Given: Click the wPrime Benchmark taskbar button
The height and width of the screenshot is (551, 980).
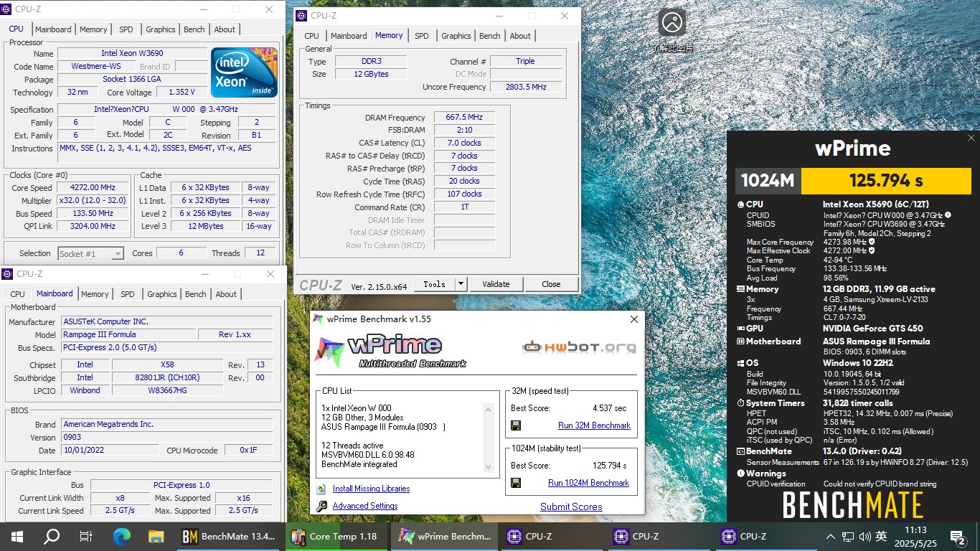Looking at the screenshot, I should pyautogui.click(x=445, y=536).
